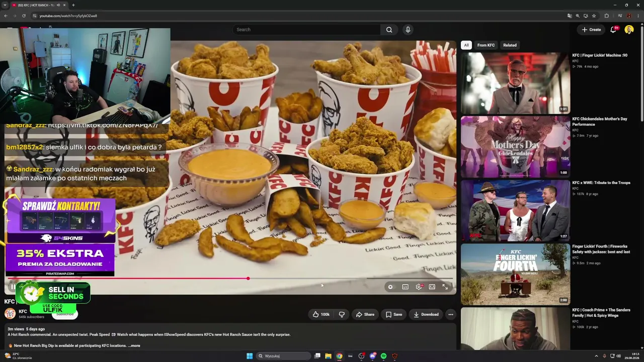
Task: Open the Finger Lickin' Machine video thumbnail
Action: pos(515,82)
